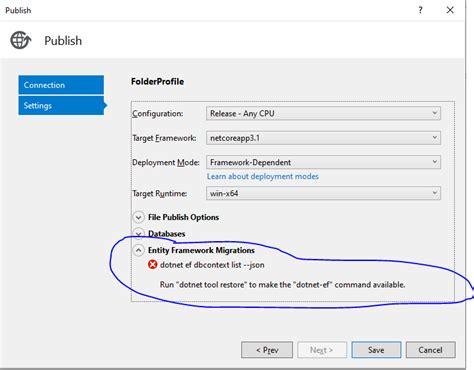This screenshot has height=370, width=474.
Task: Click the Target Runtime label
Action: [160, 194]
